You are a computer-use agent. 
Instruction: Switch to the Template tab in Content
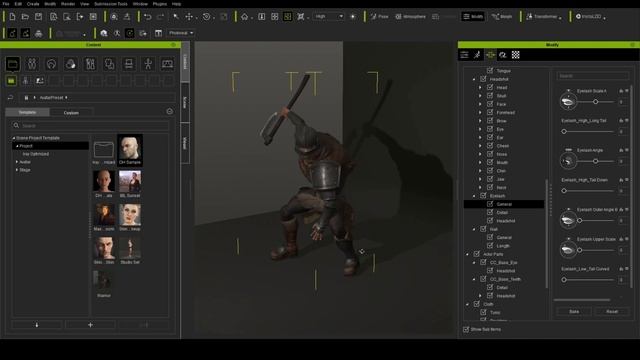pyautogui.click(x=27, y=112)
